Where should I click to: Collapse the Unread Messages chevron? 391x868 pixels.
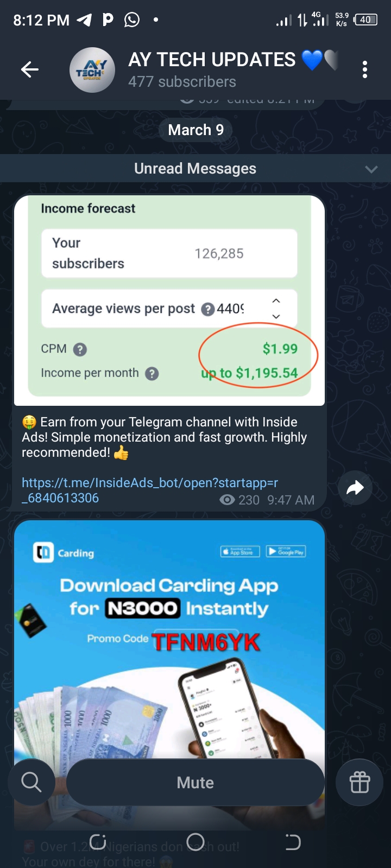[371, 169]
